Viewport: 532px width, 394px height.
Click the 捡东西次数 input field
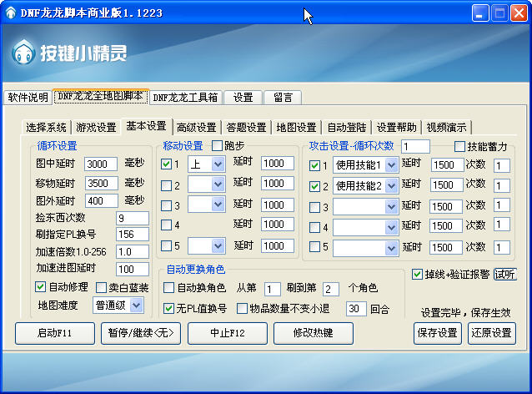(133, 218)
